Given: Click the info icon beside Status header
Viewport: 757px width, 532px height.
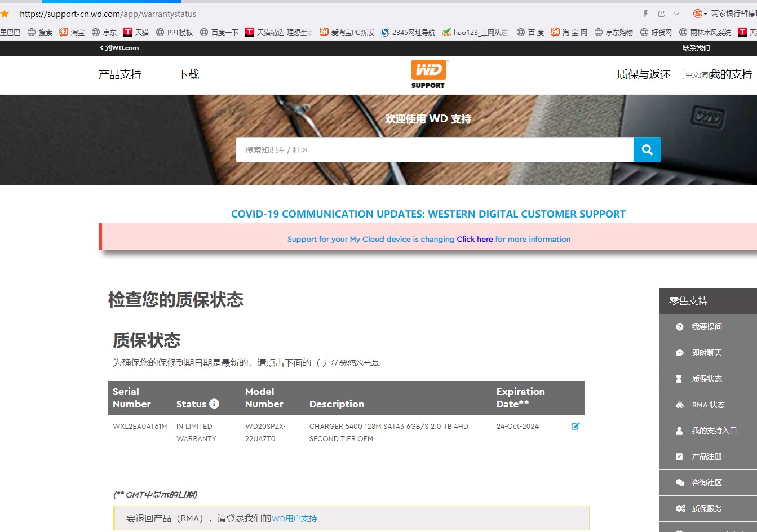Looking at the screenshot, I should coord(214,404).
